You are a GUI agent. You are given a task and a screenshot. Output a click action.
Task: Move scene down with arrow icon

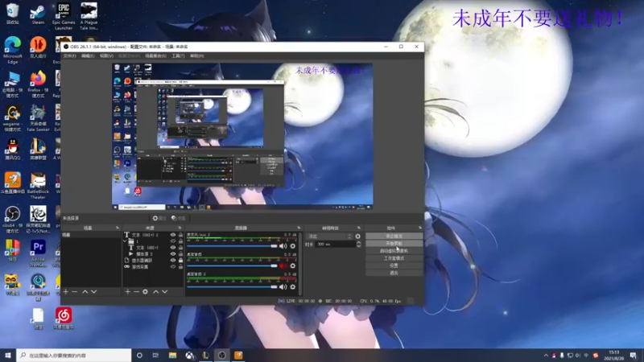pos(94,292)
